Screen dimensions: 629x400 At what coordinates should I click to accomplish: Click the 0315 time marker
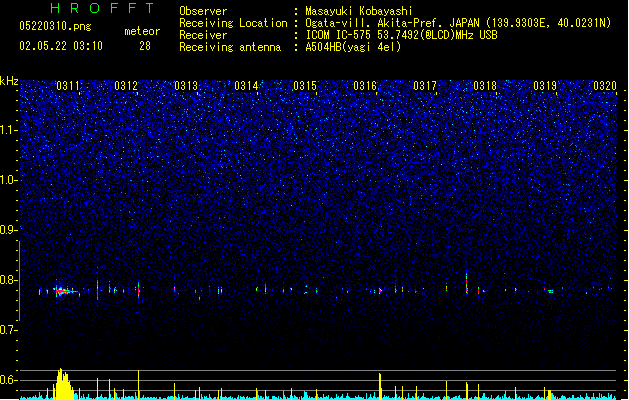tap(305, 85)
